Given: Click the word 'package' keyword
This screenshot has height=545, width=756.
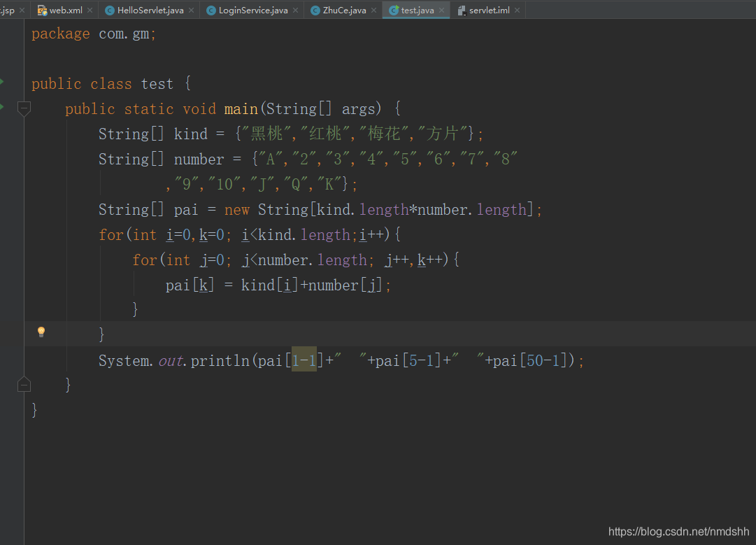Looking at the screenshot, I should tap(61, 34).
